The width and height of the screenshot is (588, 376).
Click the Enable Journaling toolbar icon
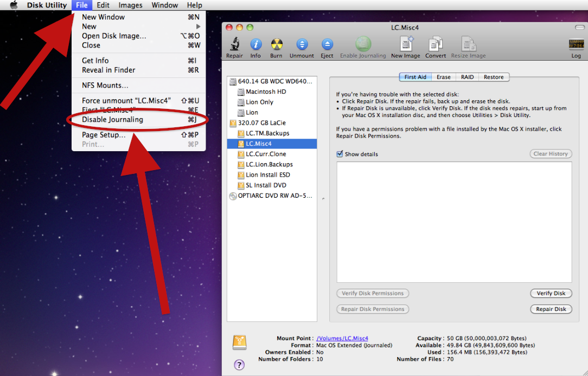363,44
